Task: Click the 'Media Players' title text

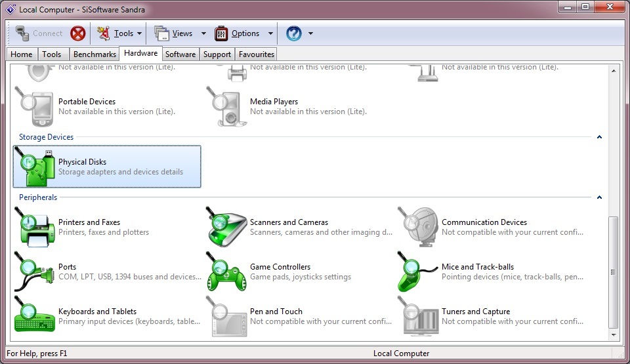Action: click(x=274, y=102)
